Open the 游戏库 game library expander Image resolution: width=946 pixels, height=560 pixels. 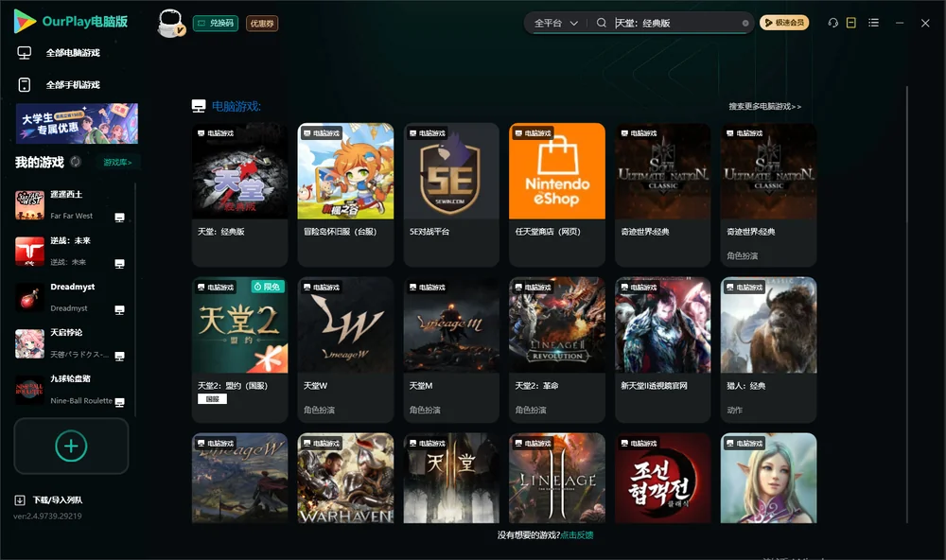pyautogui.click(x=117, y=163)
